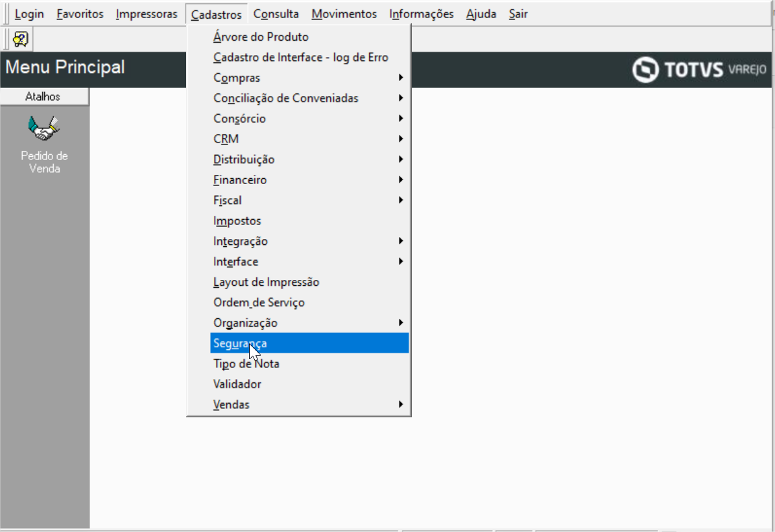775x532 pixels.
Task: Expand the Financeiro submenu
Action: click(309, 179)
